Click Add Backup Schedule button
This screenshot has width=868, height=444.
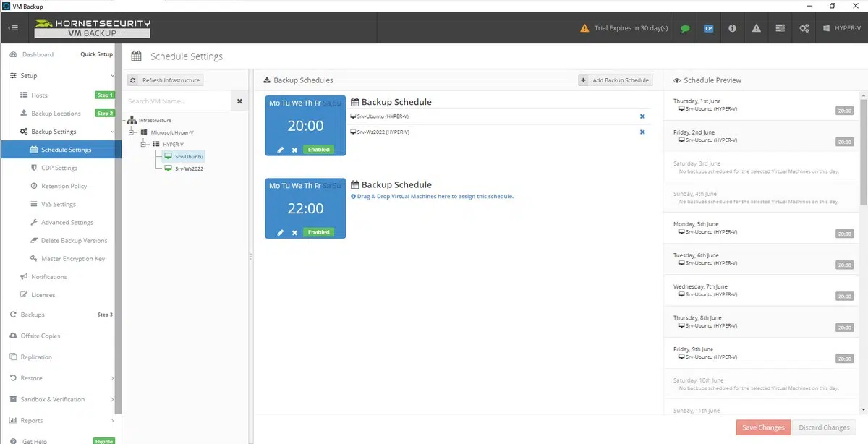point(615,80)
